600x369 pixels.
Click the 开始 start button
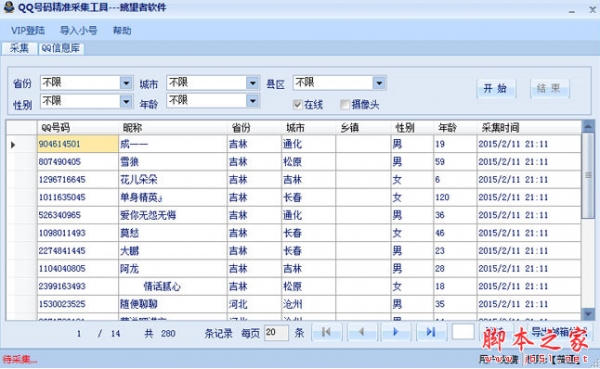pos(496,89)
